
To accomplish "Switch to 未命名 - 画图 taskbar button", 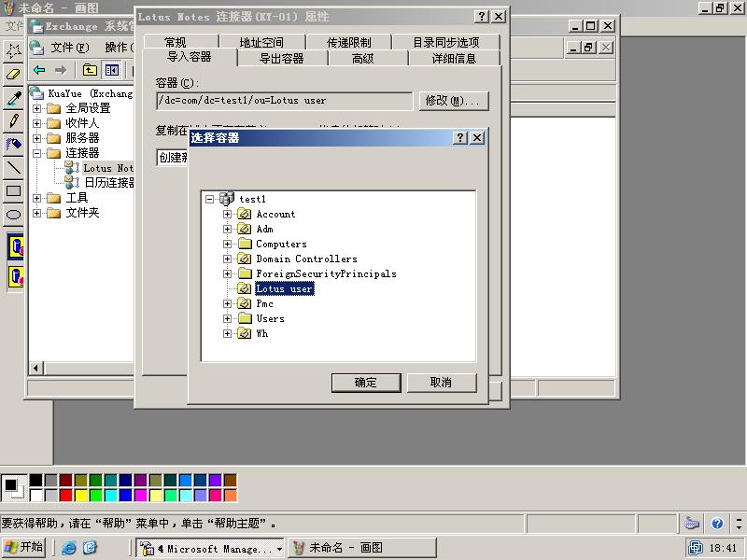I will [361, 548].
